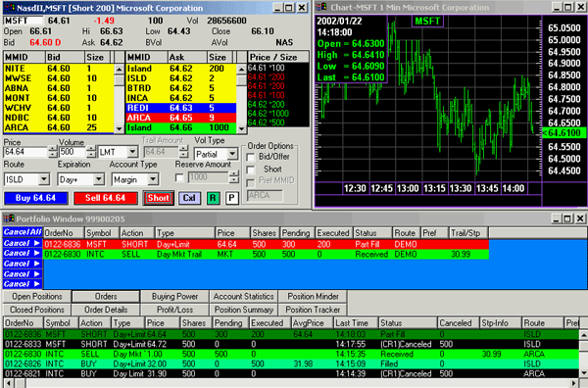Minimize the Chart-MSFT window

pos(558,8)
